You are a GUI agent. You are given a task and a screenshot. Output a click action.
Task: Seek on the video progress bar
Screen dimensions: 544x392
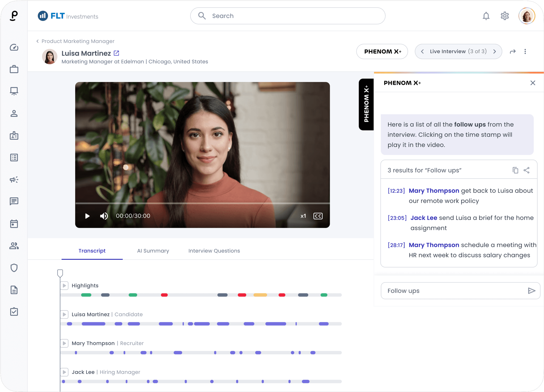pos(202,203)
